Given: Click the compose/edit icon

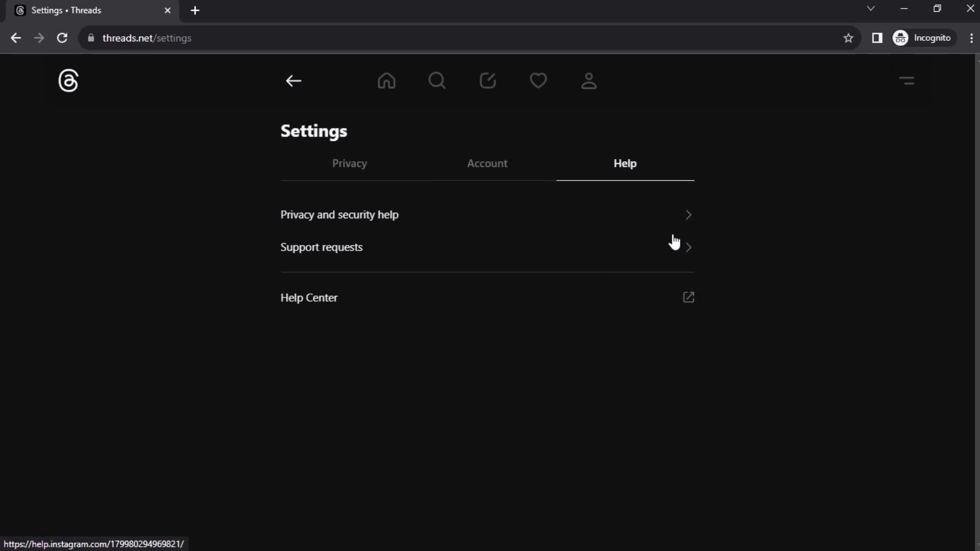Looking at the screenshot, I should [488, 81].
